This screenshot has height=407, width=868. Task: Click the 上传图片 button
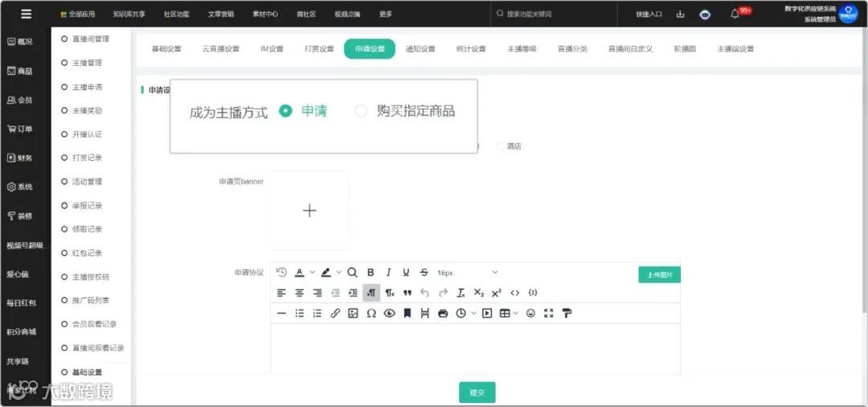click(x=659, y=274)
